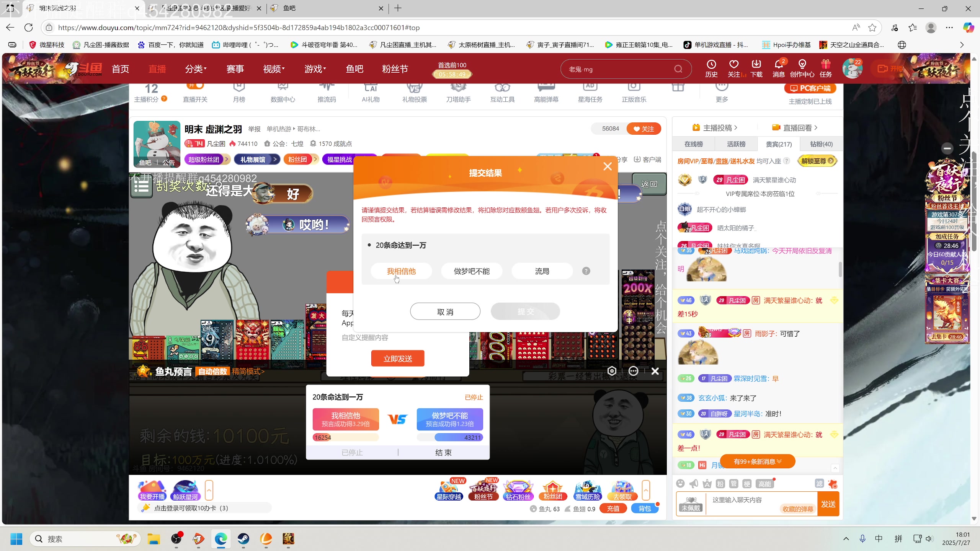980x551 pixels.
Task: Click the 下载 download icon
Action: pos(756,69)
